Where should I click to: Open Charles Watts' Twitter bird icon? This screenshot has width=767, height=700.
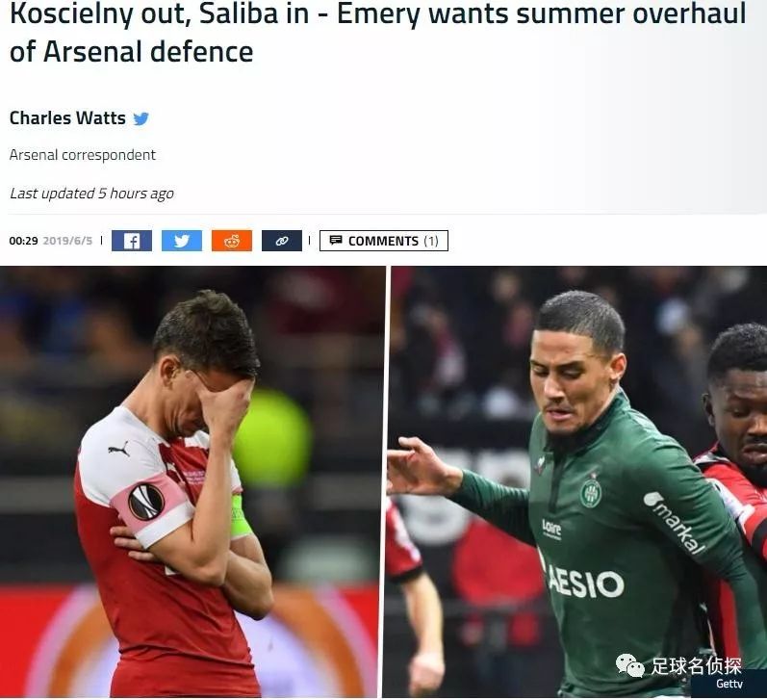(x=141, y=118)
